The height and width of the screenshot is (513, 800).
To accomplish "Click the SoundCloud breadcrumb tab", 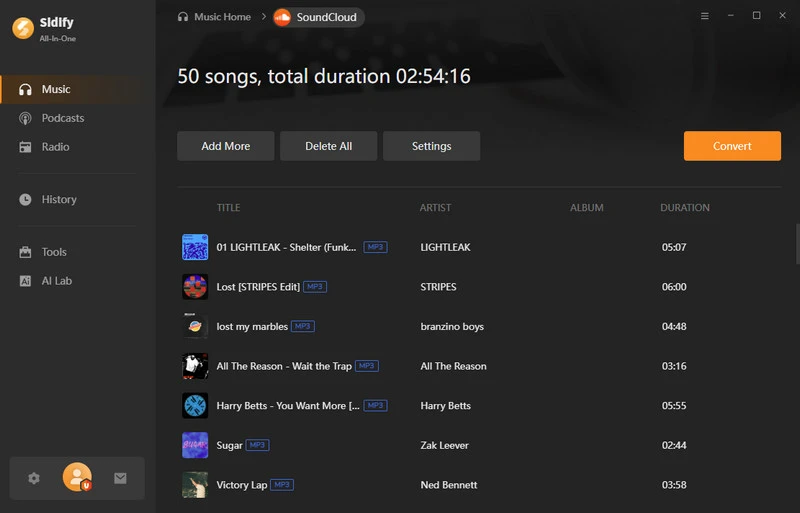I will 318,17.
